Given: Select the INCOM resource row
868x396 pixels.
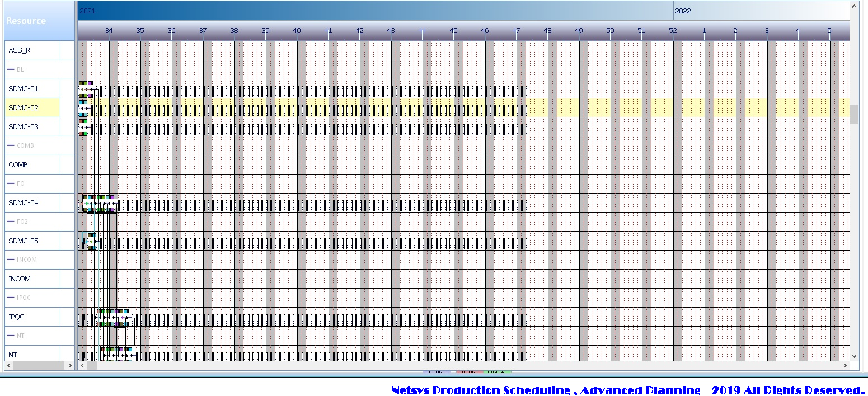Looking at the screenshot, I should [x=32, y=279].
